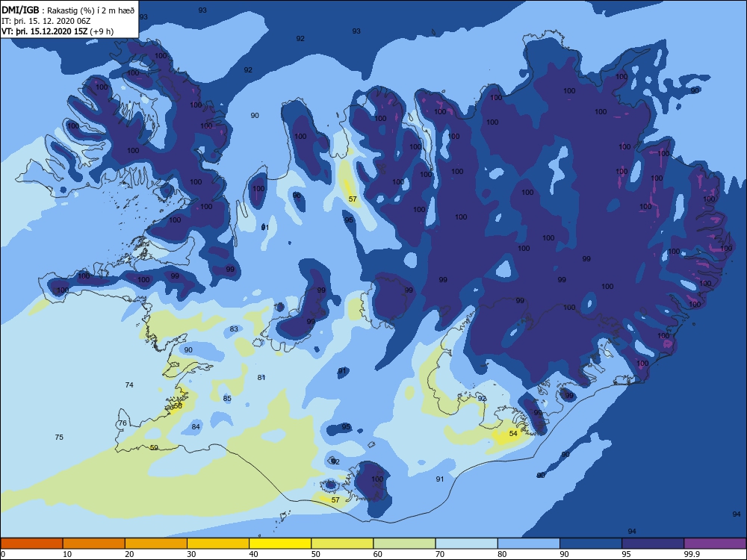Image resolution: width=747 pixels, height=560 pixels.
Task: Click the legend tick label 0
Action: tap(3, 554)
